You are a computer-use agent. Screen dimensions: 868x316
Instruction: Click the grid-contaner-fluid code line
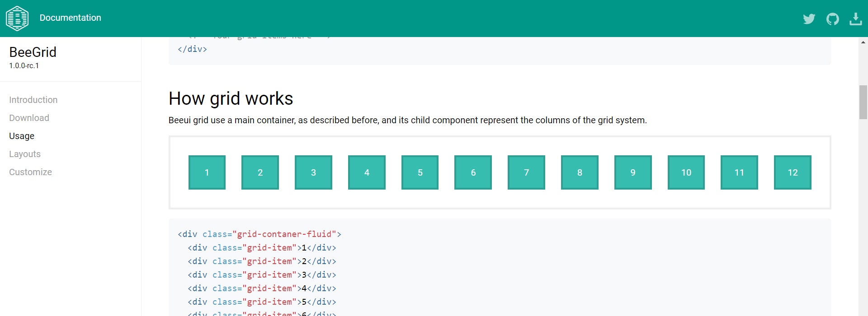(259, 234)
